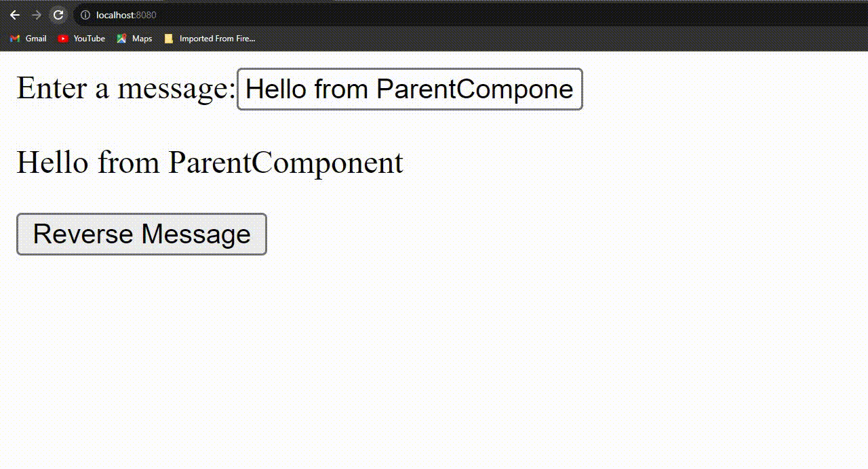Click empty space in the bookmarks bar
This screenshot has width=868, height=469.
tap(542, 39)
